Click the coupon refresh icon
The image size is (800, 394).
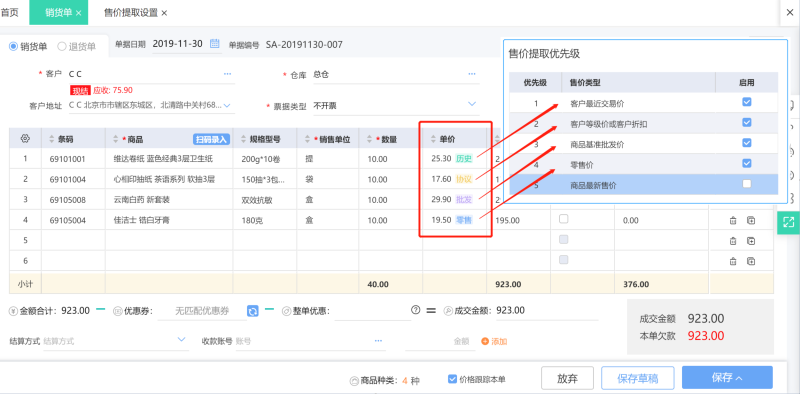tap(253, 311)
